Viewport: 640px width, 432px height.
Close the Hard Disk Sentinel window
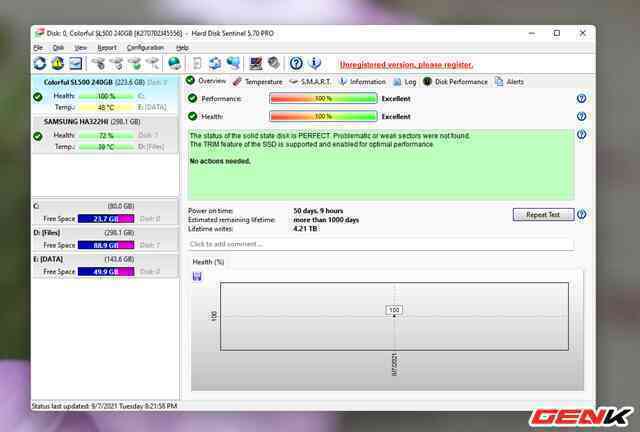pyautogui.click(x=583, y=33)
